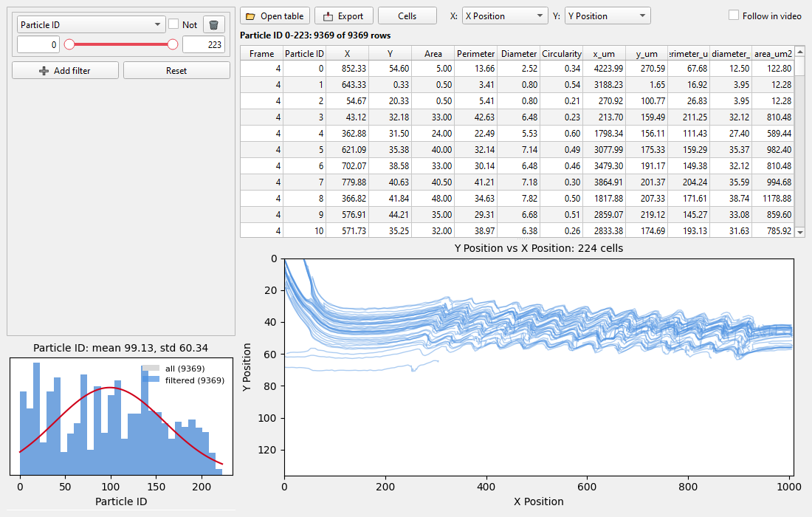This screenshot has height=517, width=812.
Task: Select the Y cell showing 54.60
Action: 390,69
